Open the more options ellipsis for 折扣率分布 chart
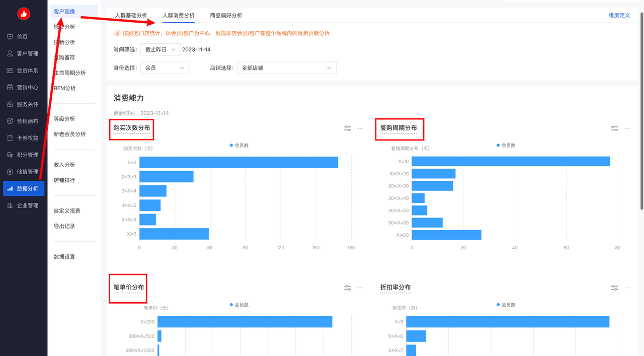This screenshot has width=644, height=356. tap(627, 288)
